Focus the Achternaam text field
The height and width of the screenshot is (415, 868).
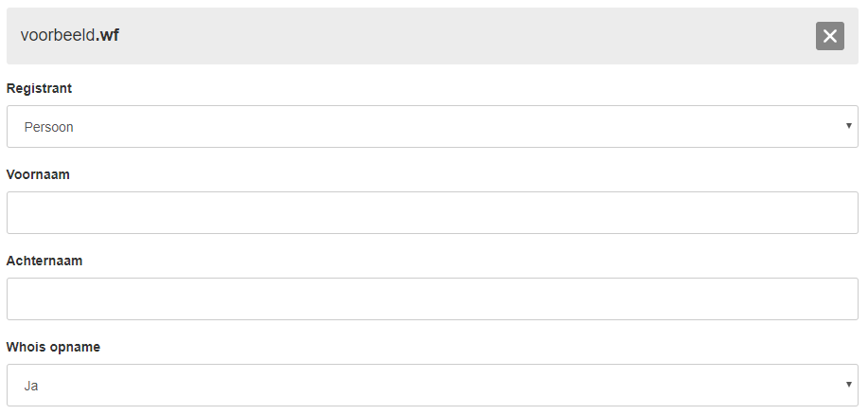click(x=433, y=298)
